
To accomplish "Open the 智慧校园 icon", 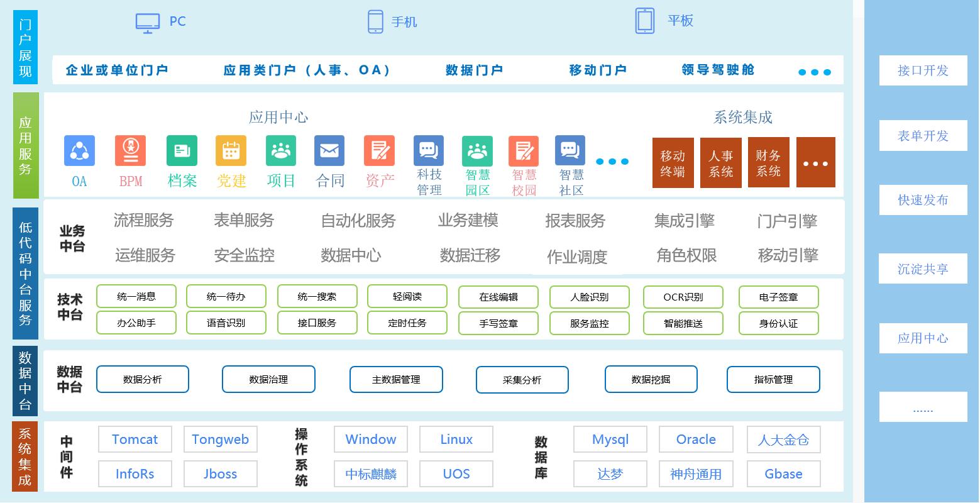I will point(524,151).
